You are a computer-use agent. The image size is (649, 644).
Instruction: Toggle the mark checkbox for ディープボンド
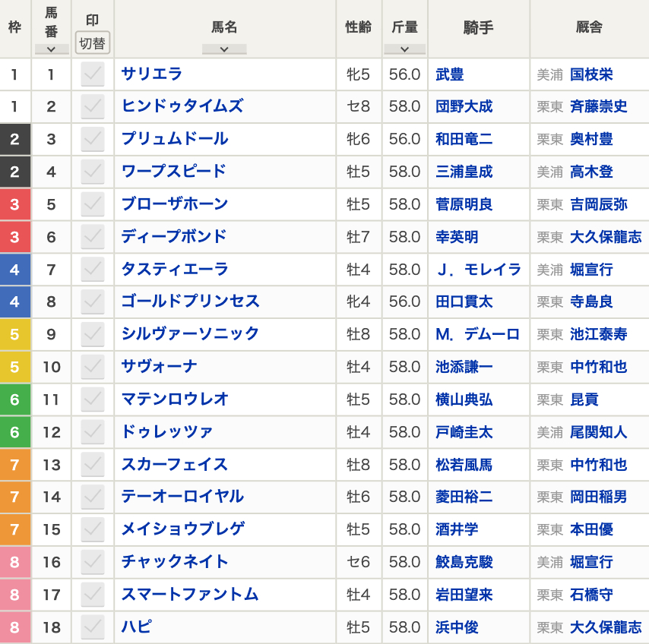click(x=92, y=237)
